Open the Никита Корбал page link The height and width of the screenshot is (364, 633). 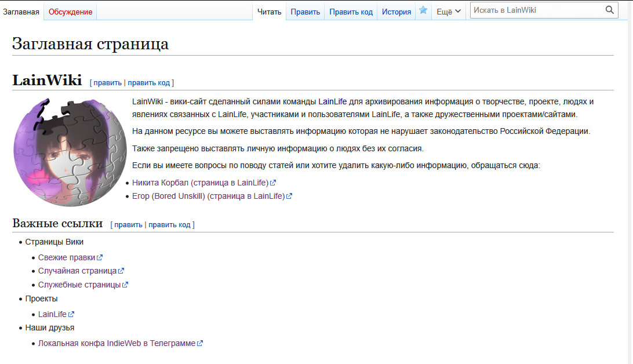click(200, 183)
